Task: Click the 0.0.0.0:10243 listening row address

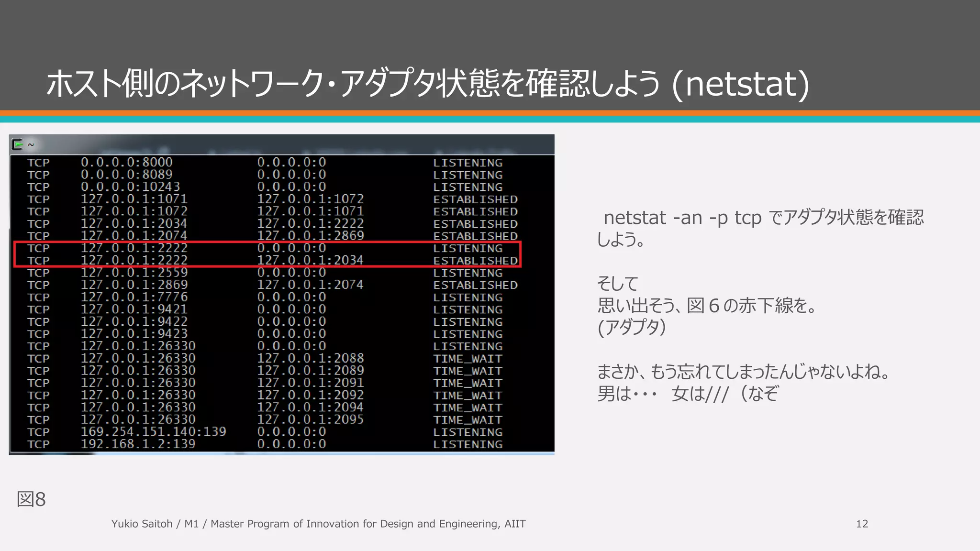Action: 130,187
